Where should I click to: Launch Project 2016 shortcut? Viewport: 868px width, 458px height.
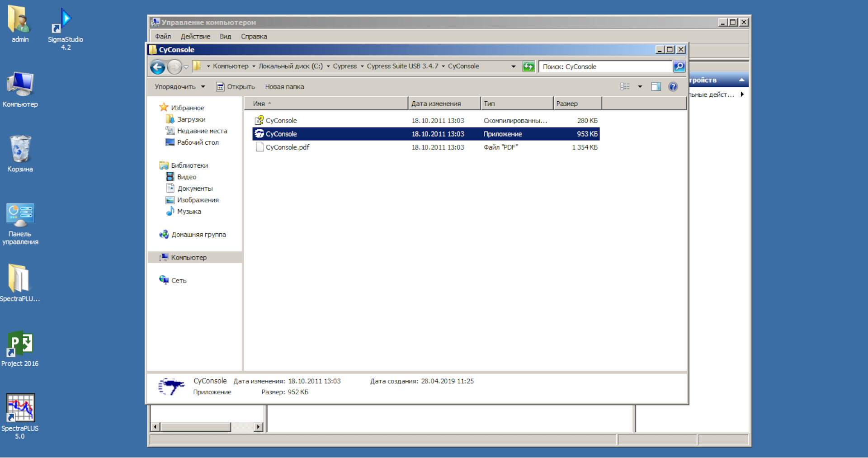click(20, 348)
